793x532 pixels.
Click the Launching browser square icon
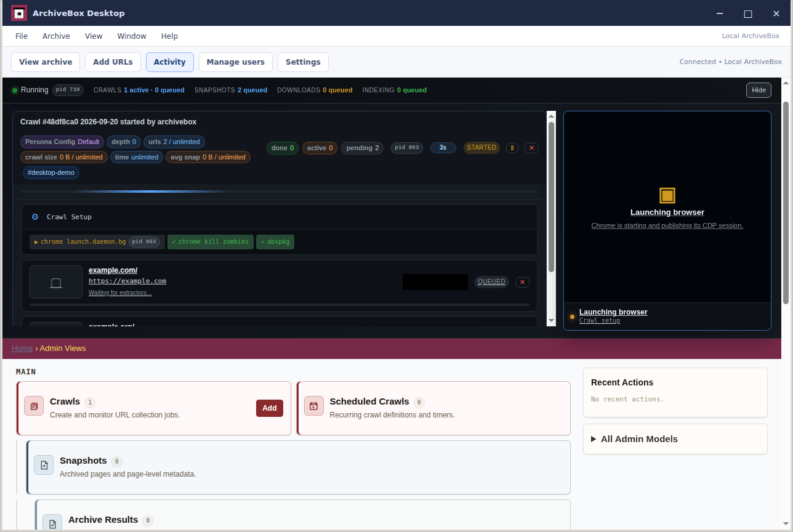pos(667,196)
